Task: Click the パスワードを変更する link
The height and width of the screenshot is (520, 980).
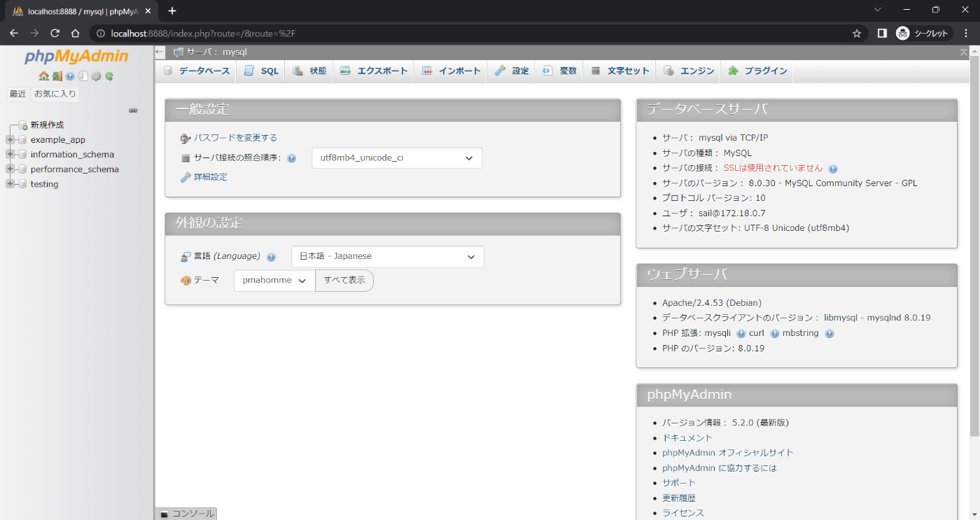Action: (235, 138)
